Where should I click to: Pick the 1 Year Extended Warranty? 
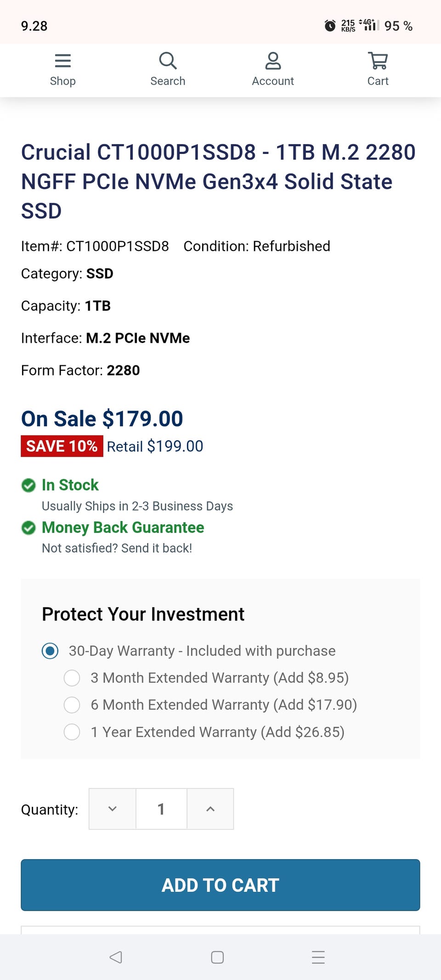(72, 732)
